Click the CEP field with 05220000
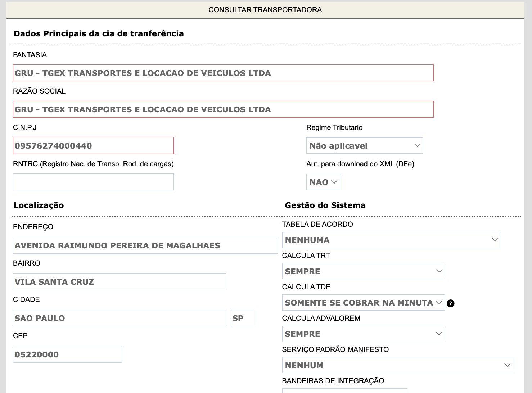The height and width of the screenshot is (393, 532). 67,354
